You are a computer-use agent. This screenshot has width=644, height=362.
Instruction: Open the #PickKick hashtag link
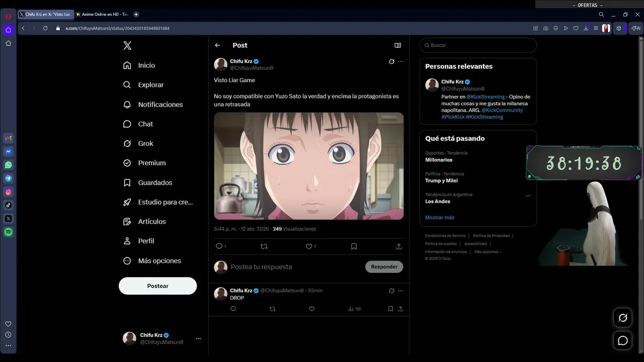[453, 117]
